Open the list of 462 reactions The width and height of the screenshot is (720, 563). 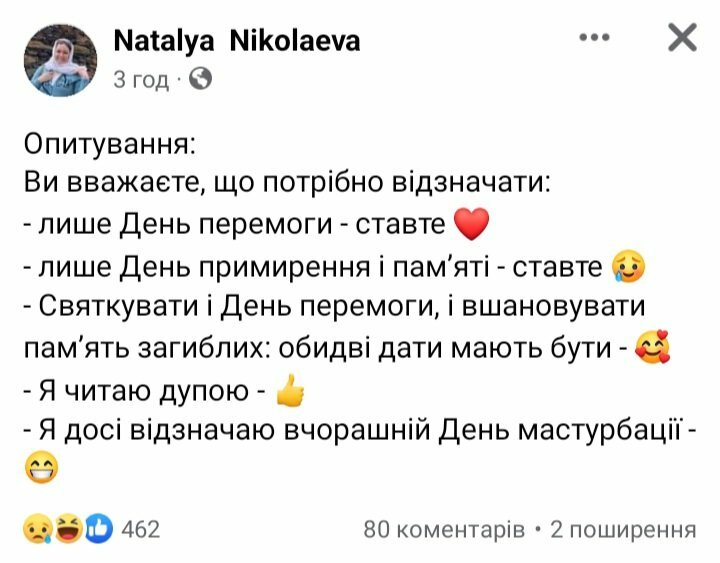pos(140,528)
